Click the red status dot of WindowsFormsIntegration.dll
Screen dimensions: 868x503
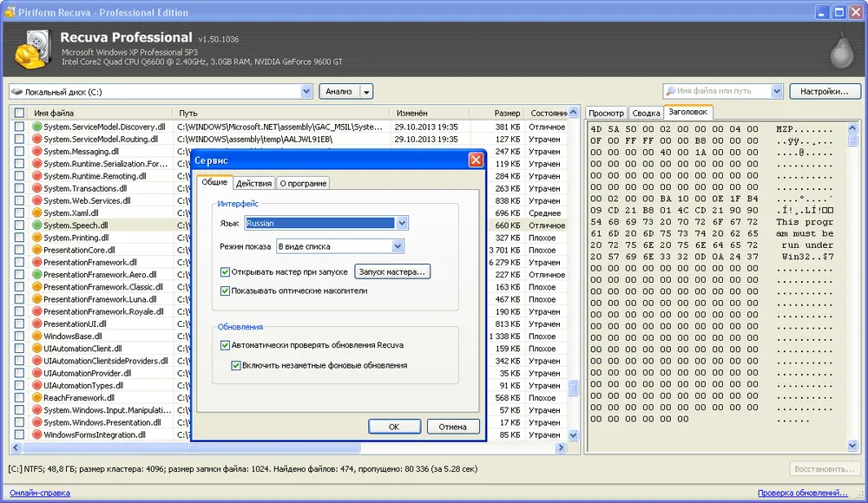point(37,434)
